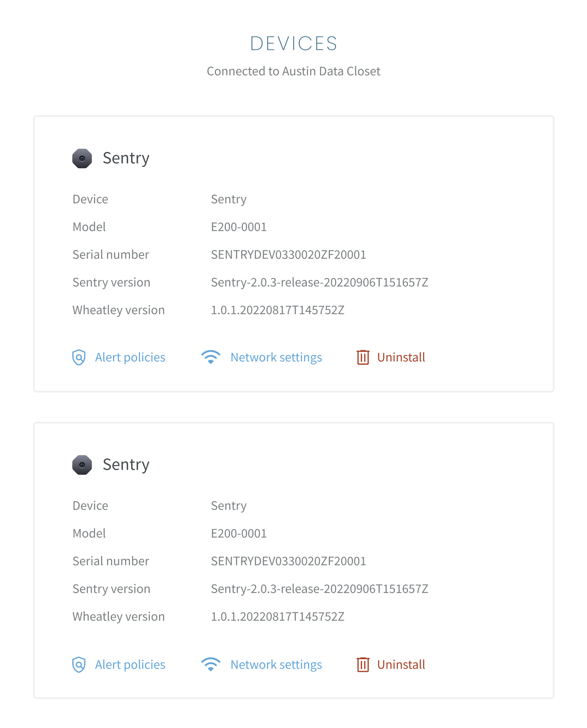This screenshot has width=587, height=728.
Task: Click the second device's Sentry camera icon
Action: 82,465
